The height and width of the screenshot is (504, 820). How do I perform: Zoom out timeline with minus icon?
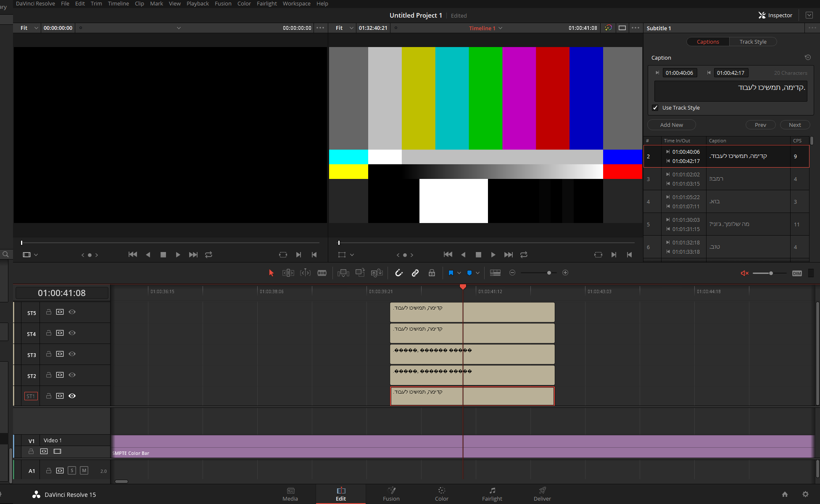[512, 273]
